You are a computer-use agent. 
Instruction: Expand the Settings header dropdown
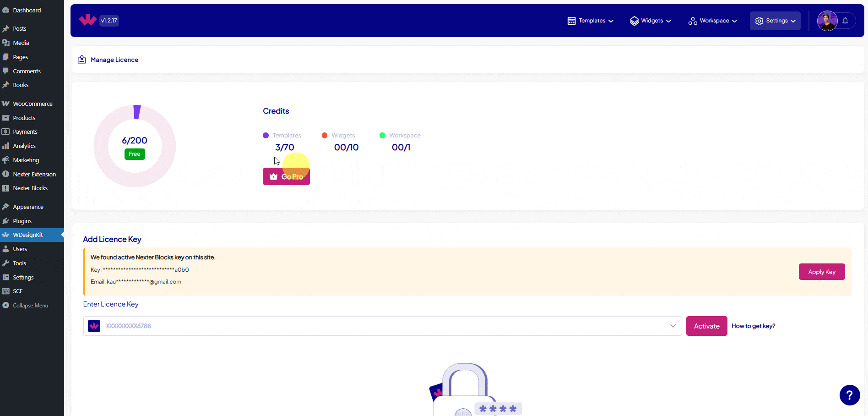[775, 21]
